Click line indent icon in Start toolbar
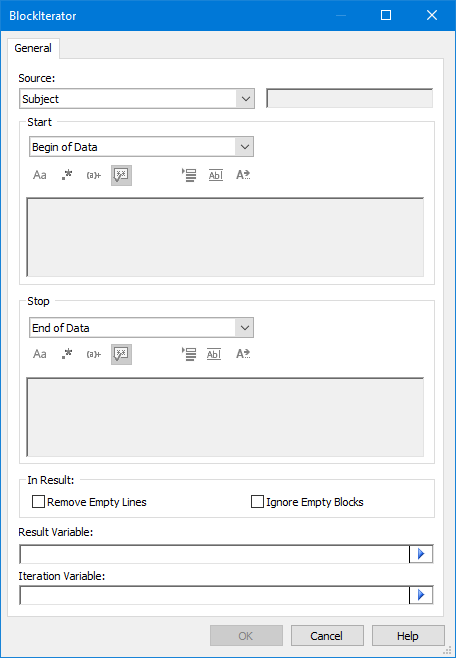456x658 pixels. 189,175
